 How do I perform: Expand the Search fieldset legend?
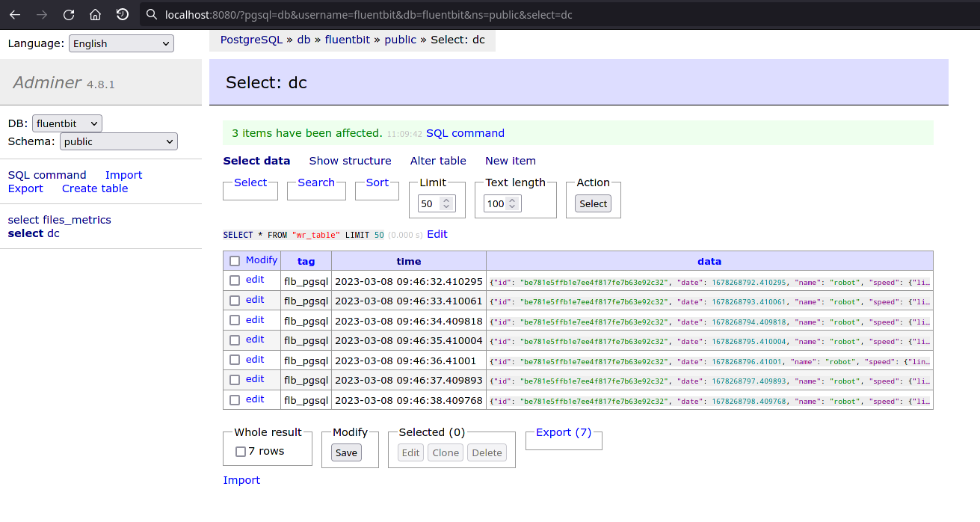tap(316, 182)
